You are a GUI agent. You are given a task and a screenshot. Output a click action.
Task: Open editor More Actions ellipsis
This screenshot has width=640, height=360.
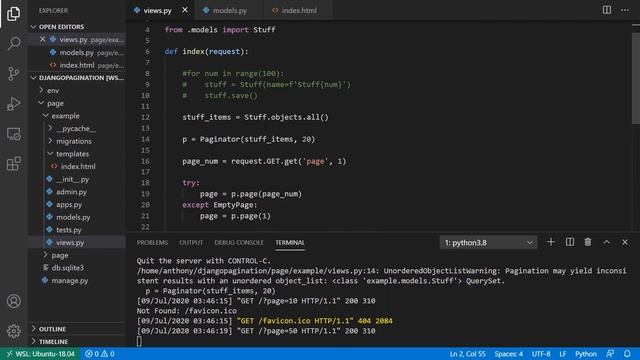click(625, 10)
